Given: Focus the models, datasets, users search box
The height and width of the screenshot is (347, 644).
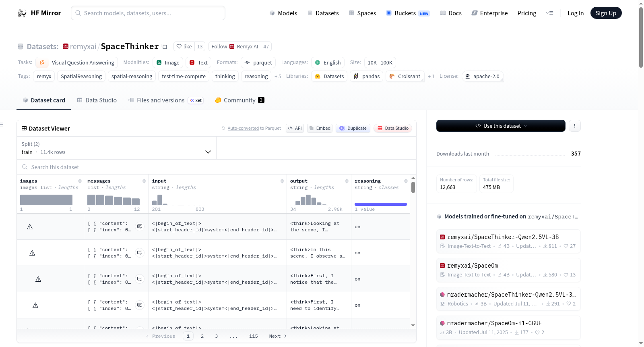Looking at the screenshot, I should pos(148,13).
